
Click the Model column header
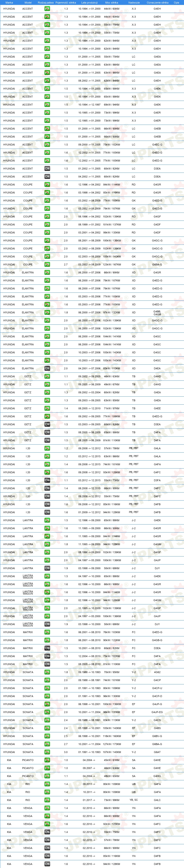[x=28, y=2]
